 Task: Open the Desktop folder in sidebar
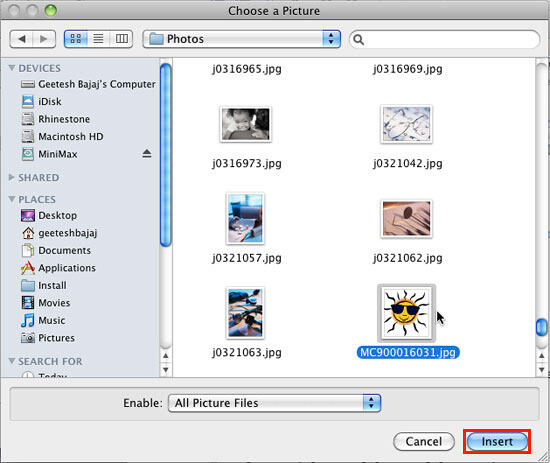pos(49,215)
